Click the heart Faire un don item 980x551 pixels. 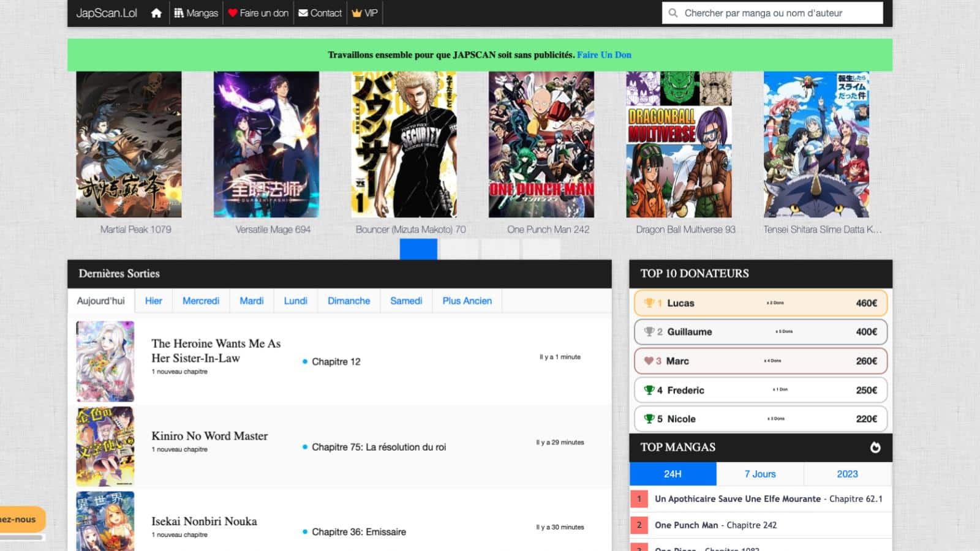click(258, 13)
